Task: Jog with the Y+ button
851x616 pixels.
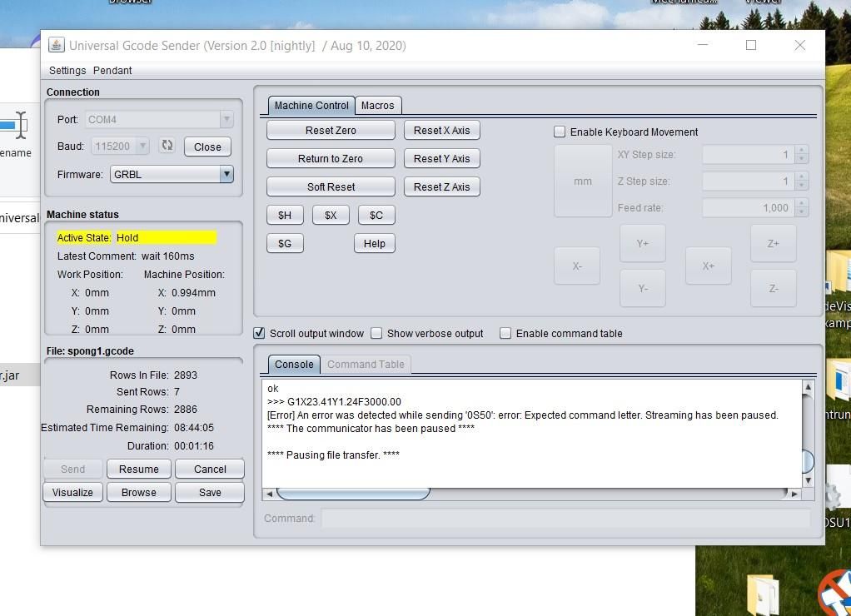Action: pyautogui.click(x=643, y=243)
